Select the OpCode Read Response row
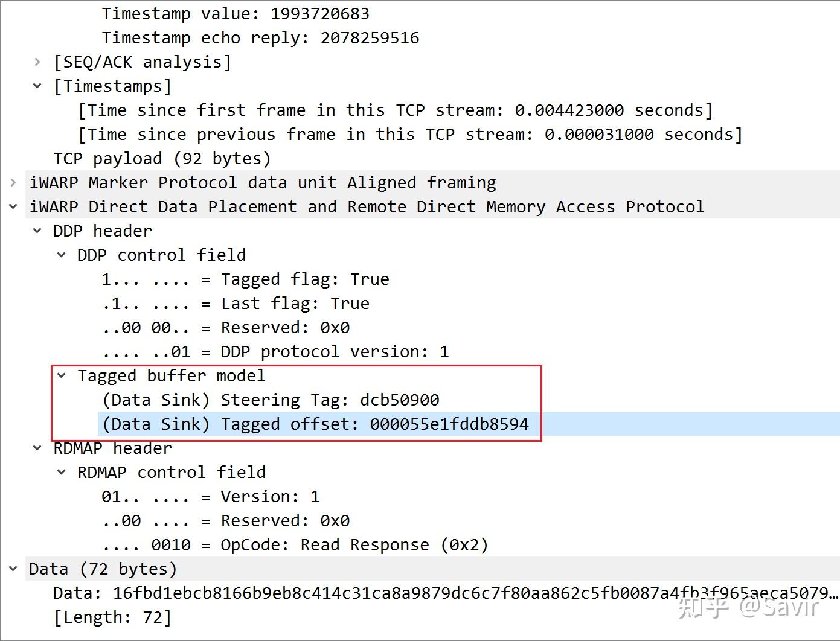 [296, 544]
